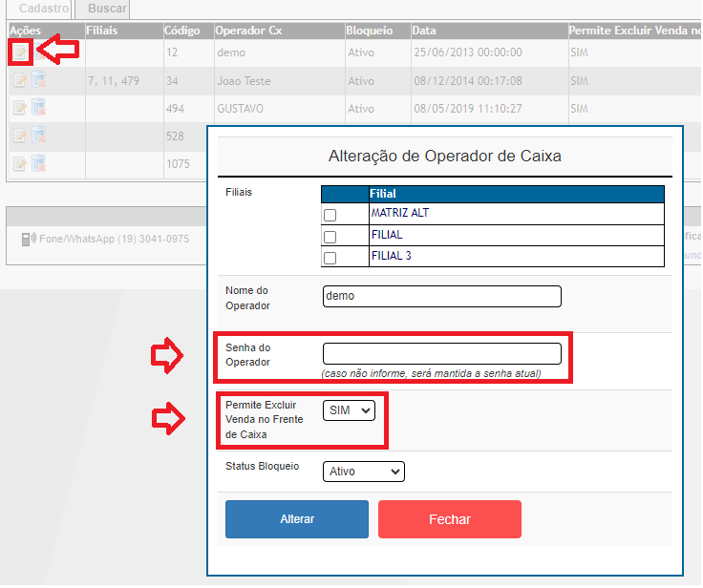Delete the operator with code 1075

[38, 163]
